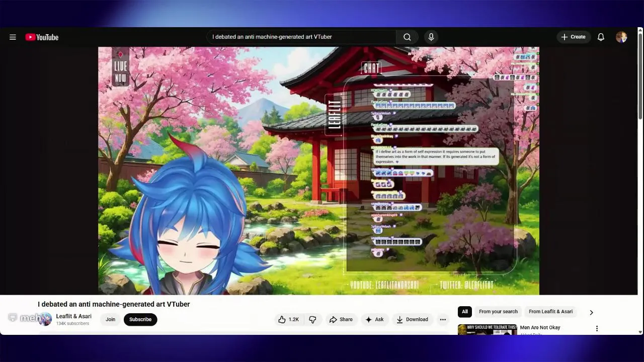Open Men Are Not Okay video thumbnail
This screenshot has width=644, height=362.
pyautogui.click(x=487, y=329)
